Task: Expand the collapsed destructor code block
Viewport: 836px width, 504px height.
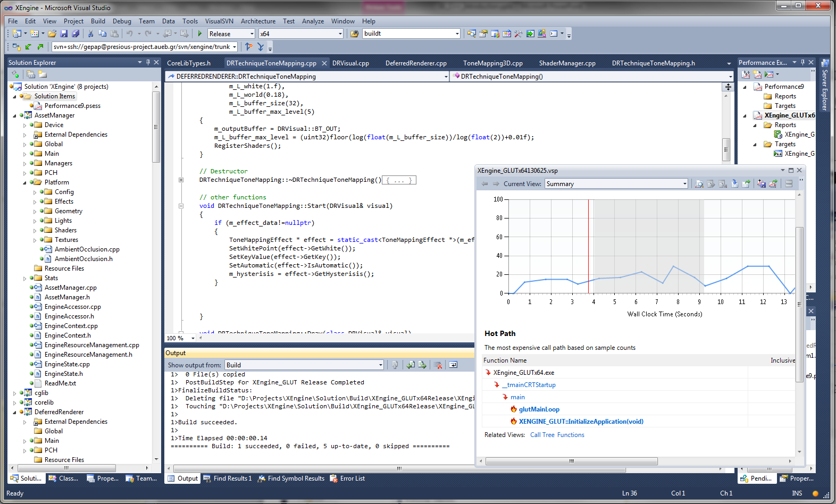Action: [x=181, y=180]
